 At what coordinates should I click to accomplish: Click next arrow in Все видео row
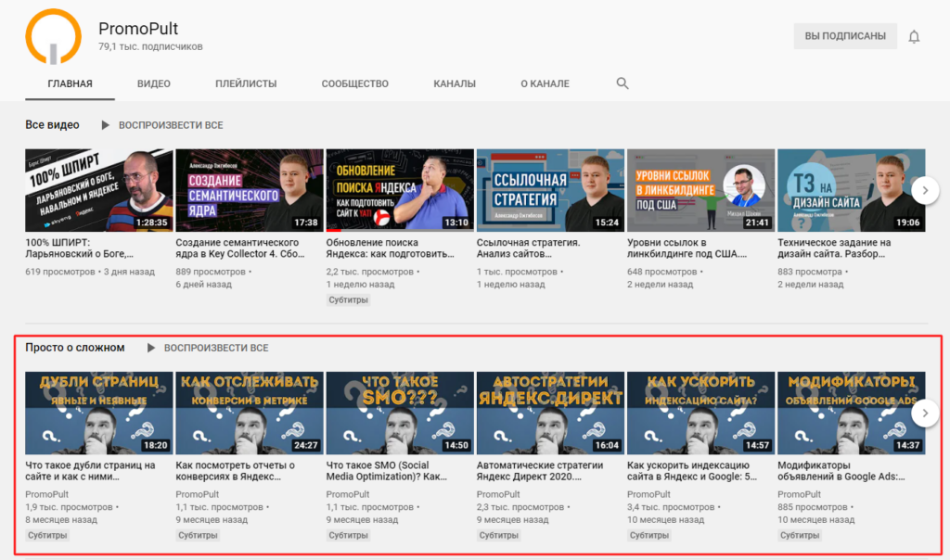click(x=925, y=190)
